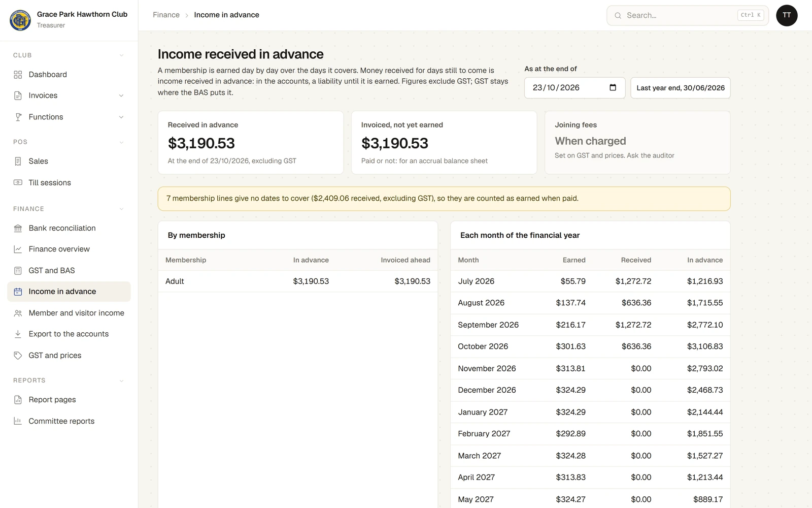Click the Finance overview chart icon
Image resolution: width=812 pixels, height=508 pixels.
click(18, 249)
